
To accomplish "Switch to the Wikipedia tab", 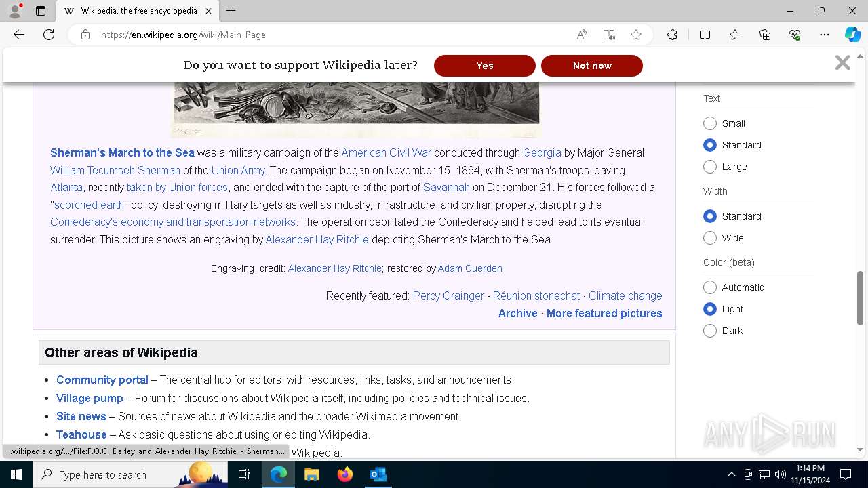I will 137,11.
